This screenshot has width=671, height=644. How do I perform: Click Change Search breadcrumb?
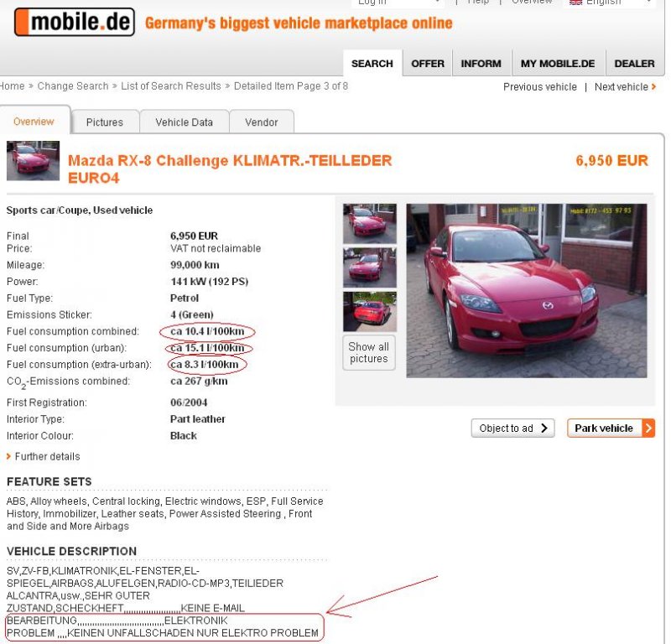click(73, 86)
